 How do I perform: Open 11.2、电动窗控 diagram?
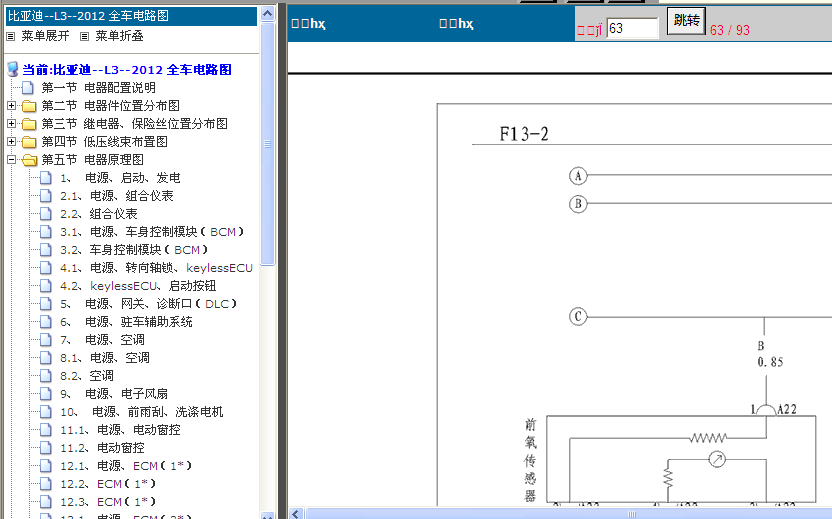click(102, 448)
